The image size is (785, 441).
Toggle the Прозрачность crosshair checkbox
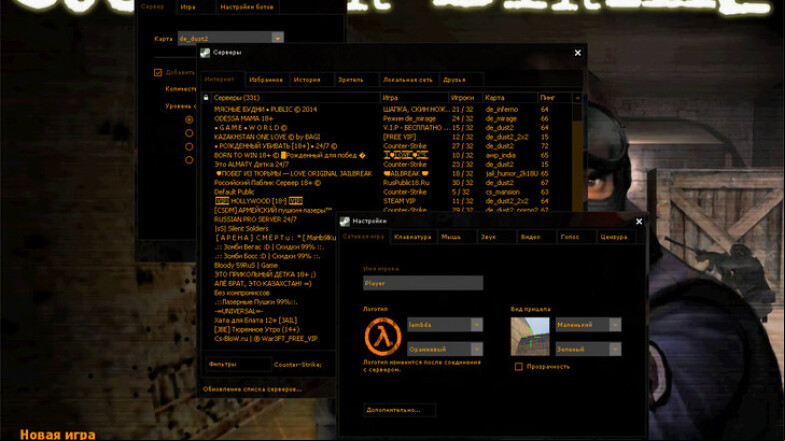tap(519, 366)
